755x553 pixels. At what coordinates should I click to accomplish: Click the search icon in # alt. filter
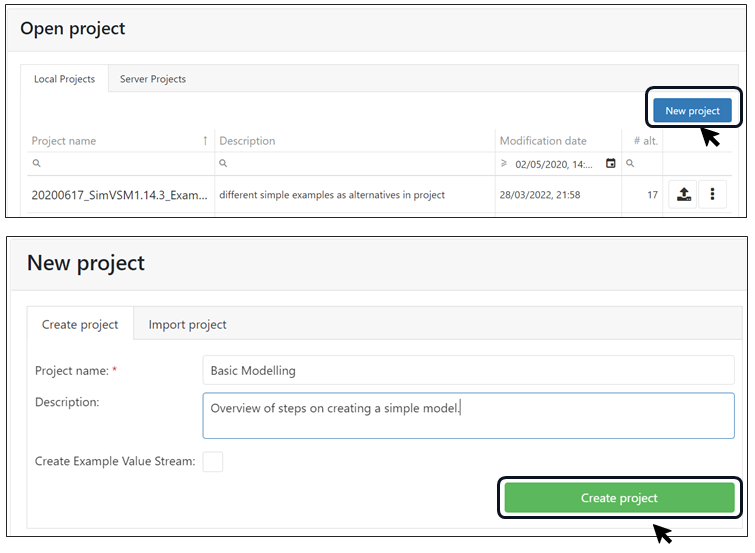(631, 163)
